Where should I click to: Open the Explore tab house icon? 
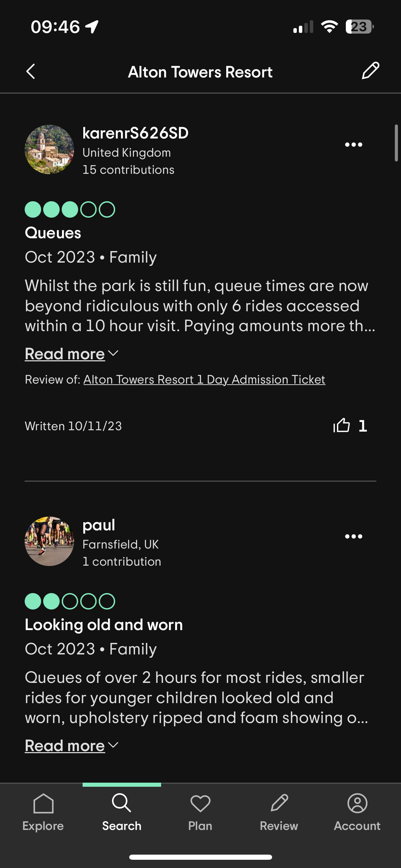click(43, 803)
